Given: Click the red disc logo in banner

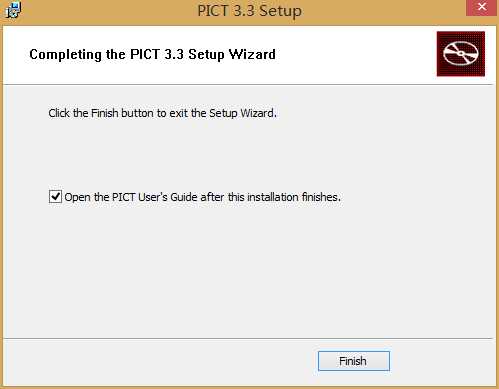Looking at the screenshot, I should 461,54.
